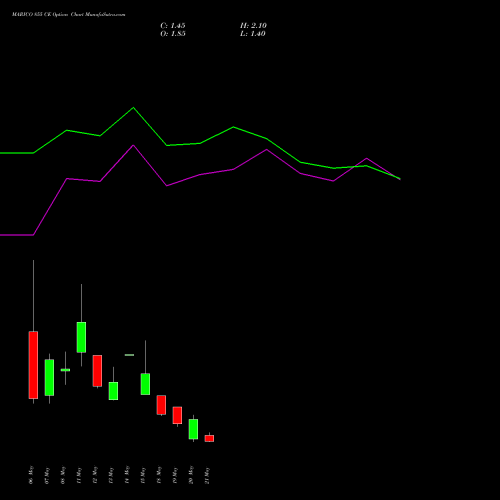Click the 18 May date label
The height and width of the screenshot is (500, 500).
tap(159, 475)
